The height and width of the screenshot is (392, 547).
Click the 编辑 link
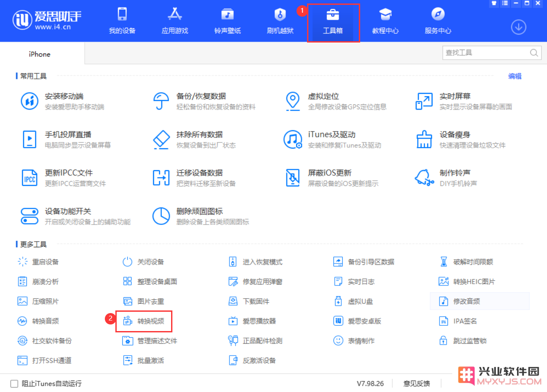pos(515,76)
